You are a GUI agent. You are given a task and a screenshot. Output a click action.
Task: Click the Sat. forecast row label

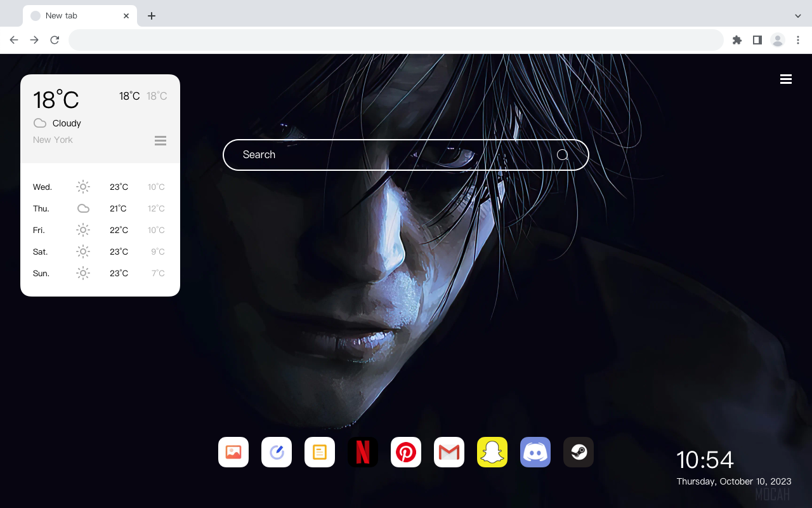[41, 252]
